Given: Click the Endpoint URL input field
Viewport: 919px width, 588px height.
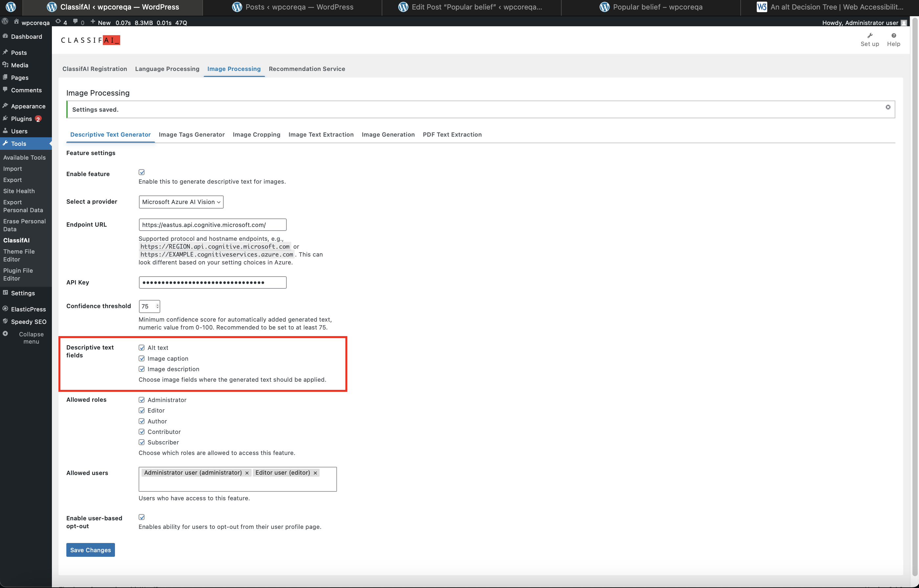Looking at the screenshot, I should 212,224.
